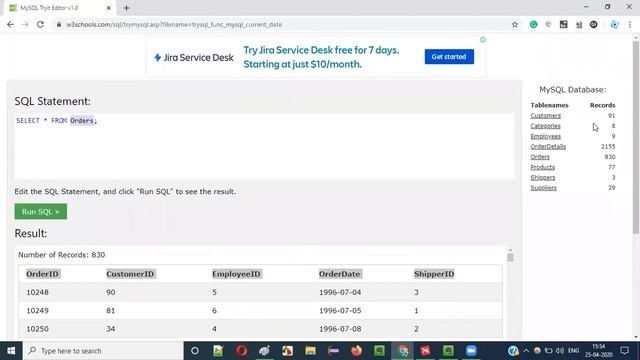Viewport: 640px width, 360px height.
Task: Click the CustomerID column header
Action: click(x=130, y=274)
